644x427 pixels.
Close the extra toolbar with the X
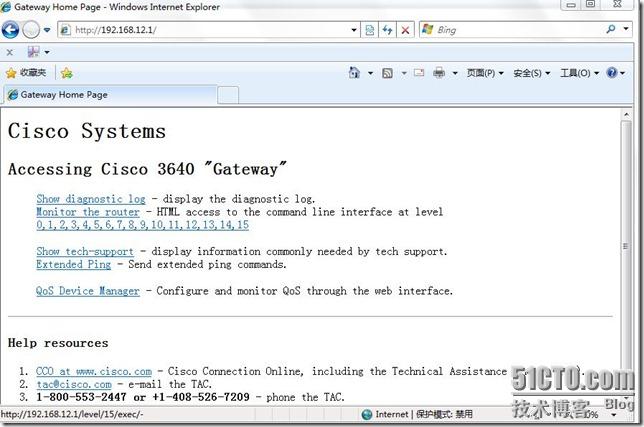(10, 52)
